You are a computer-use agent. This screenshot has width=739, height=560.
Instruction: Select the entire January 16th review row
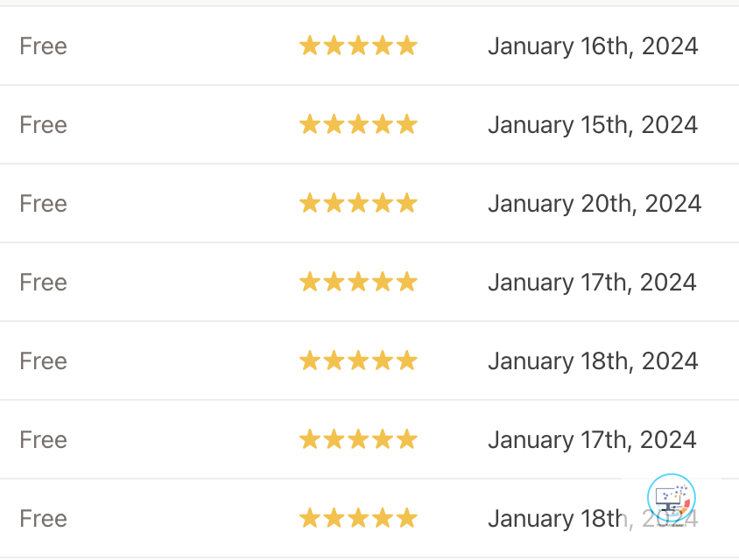coord(369,45)
